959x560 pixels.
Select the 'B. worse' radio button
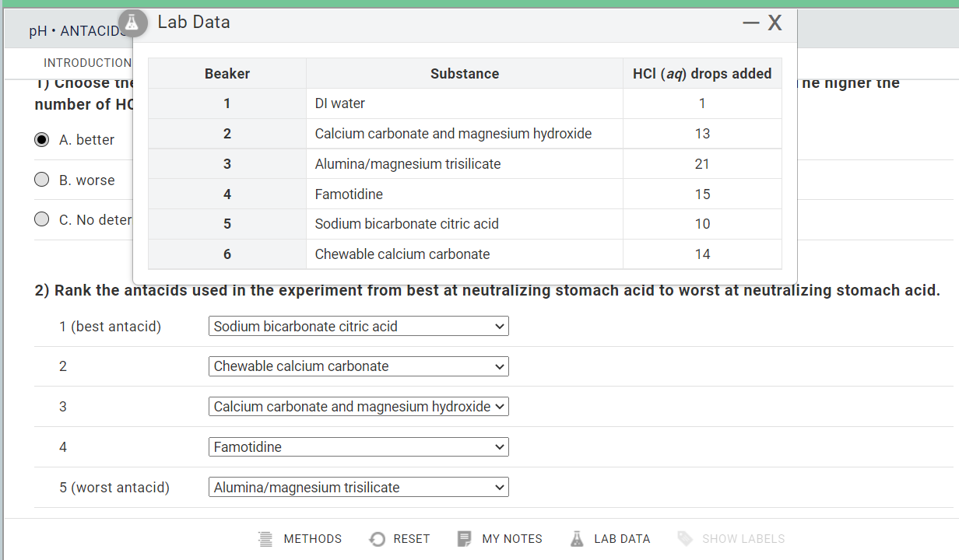pyautogui.click(x=41, y=179)
